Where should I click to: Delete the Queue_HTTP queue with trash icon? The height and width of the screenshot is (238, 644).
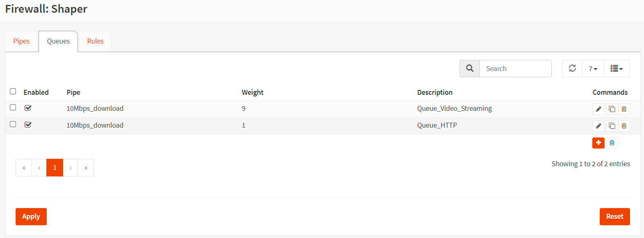[624, 126]
